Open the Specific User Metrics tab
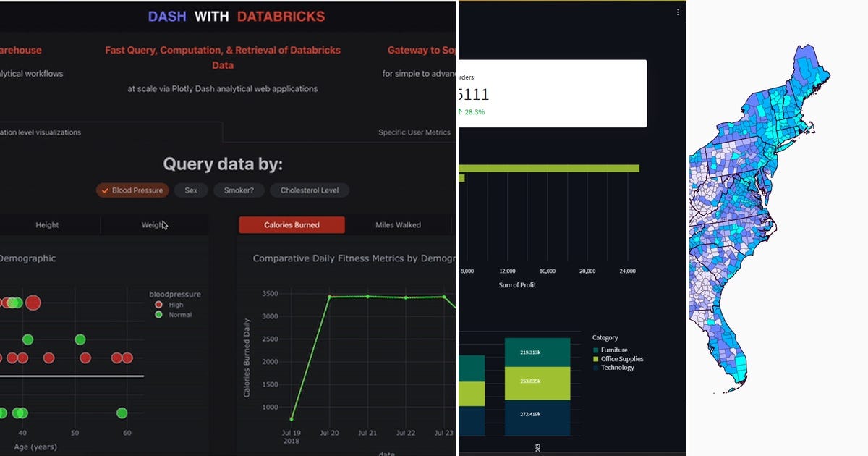Image resolution: width=868 pixels, height=456 pixels. pos(414,132)
